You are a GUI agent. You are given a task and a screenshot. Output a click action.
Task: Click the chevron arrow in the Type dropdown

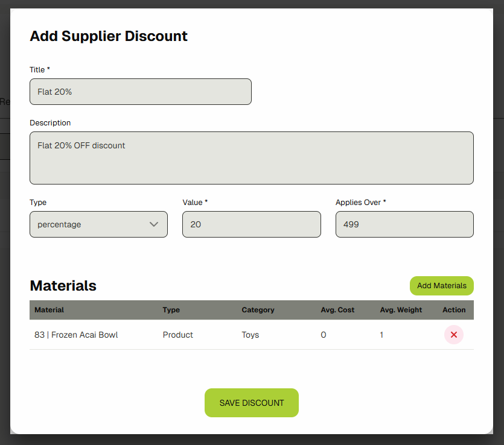(154, 224)
